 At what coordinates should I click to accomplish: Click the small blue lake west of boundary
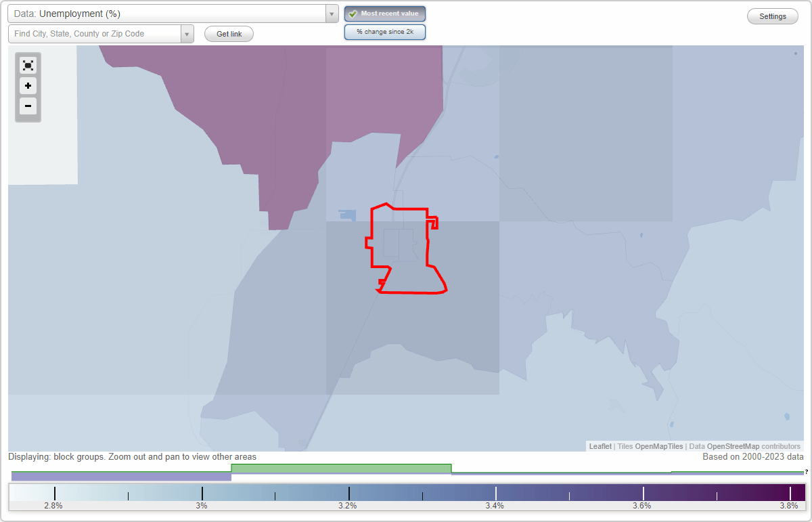pyautogui.click(x=348, y=215)
